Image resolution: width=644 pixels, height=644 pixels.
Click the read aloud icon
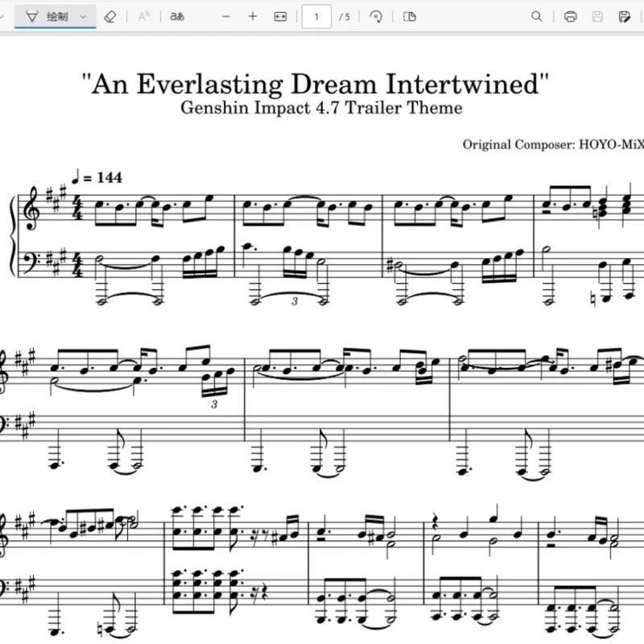click(x=144, y=17)
